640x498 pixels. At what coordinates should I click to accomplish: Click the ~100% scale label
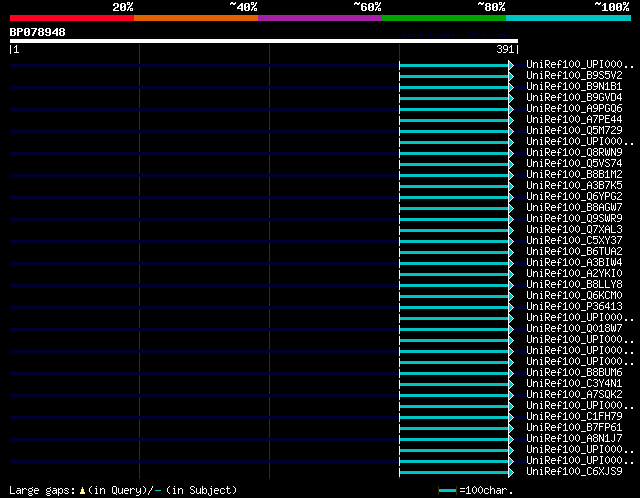coord(611,7)
